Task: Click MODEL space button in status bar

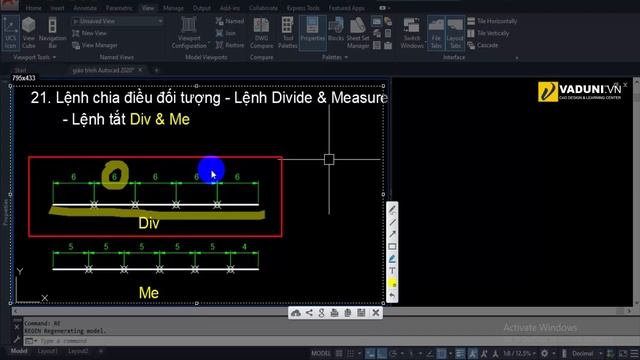Action: pyautogui.click(x=321, y=353)
